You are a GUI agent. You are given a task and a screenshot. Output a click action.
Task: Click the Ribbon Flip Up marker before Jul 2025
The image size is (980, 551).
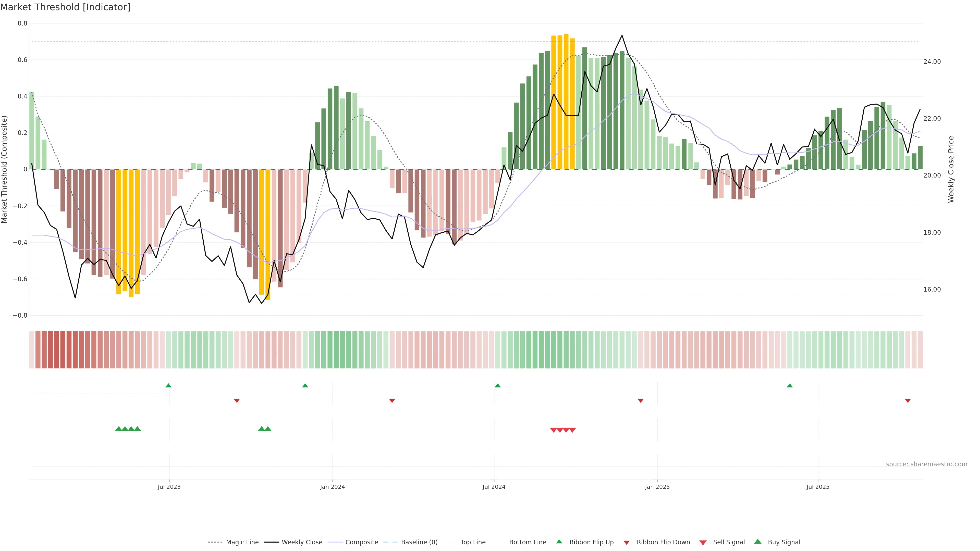tap(790, 386)
